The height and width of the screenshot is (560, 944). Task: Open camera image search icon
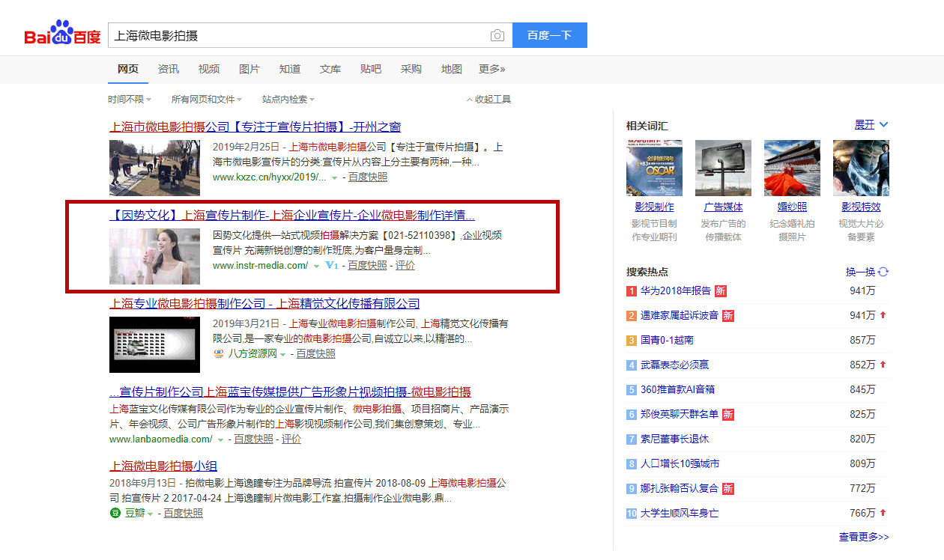[x=497, y=35]
